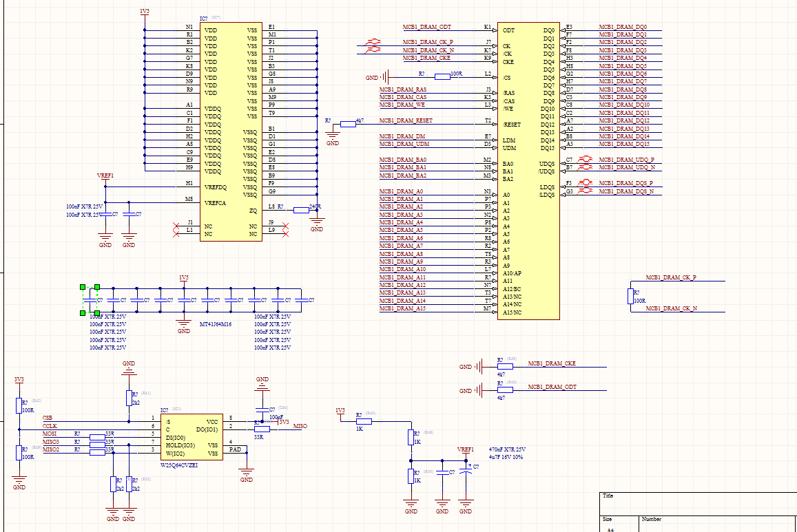Select the DDR3 power supply IC block with VDD pins
The height and width of the screenshot is (532, 797).
(x=231, y=131)
